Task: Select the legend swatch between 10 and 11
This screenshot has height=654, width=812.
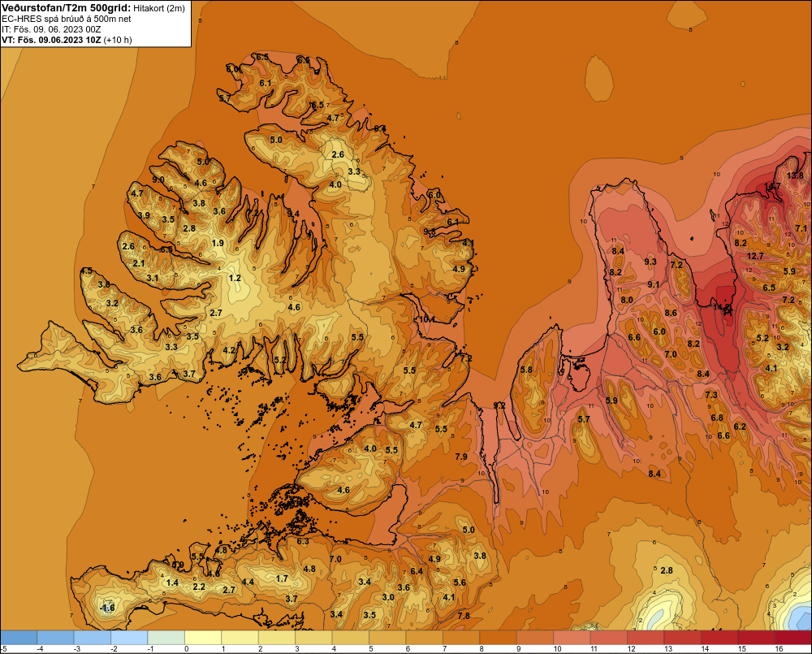Action: [x=572, y=638]
